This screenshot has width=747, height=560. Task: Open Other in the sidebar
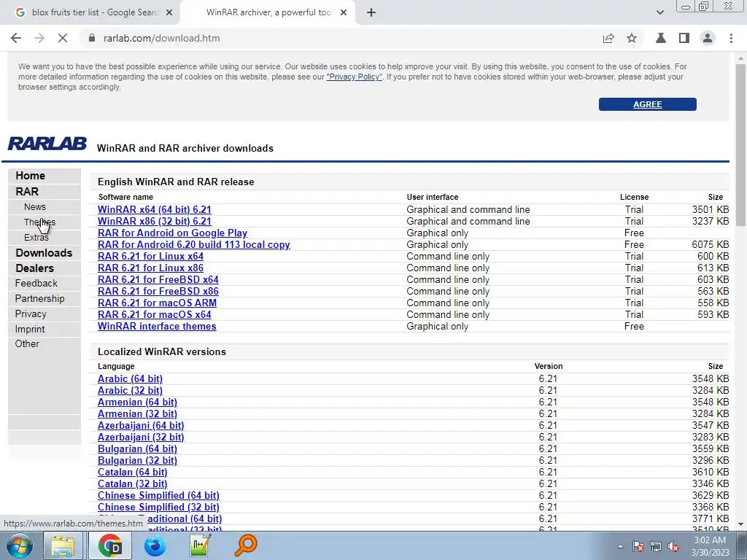click(x=27, y=344)
